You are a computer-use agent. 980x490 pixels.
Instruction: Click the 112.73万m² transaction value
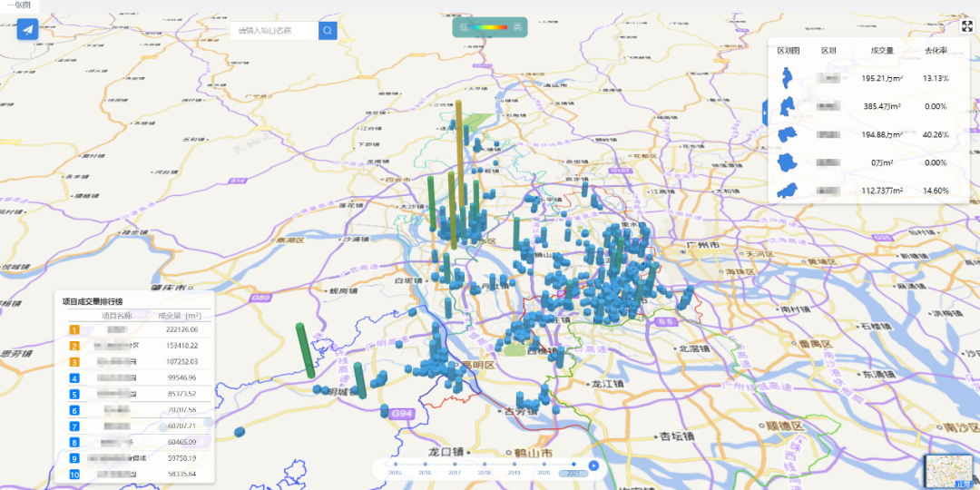click(x=882, y=191)
